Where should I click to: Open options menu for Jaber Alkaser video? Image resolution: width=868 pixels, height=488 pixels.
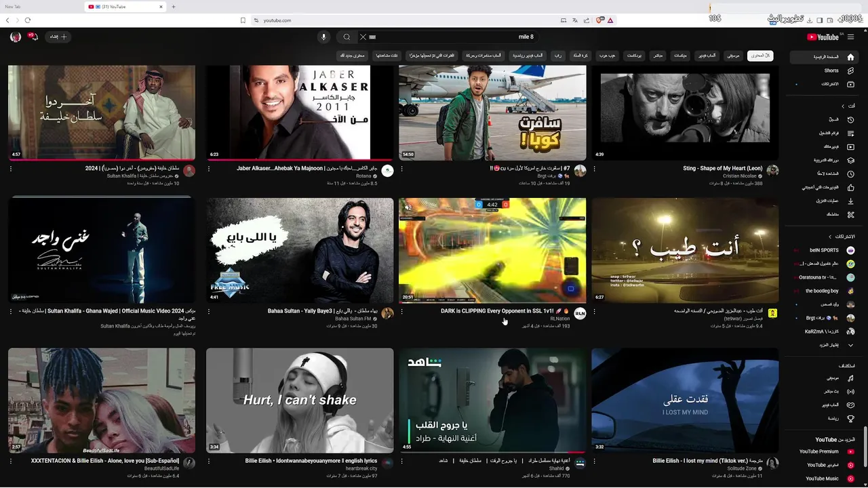pos(209,169)
